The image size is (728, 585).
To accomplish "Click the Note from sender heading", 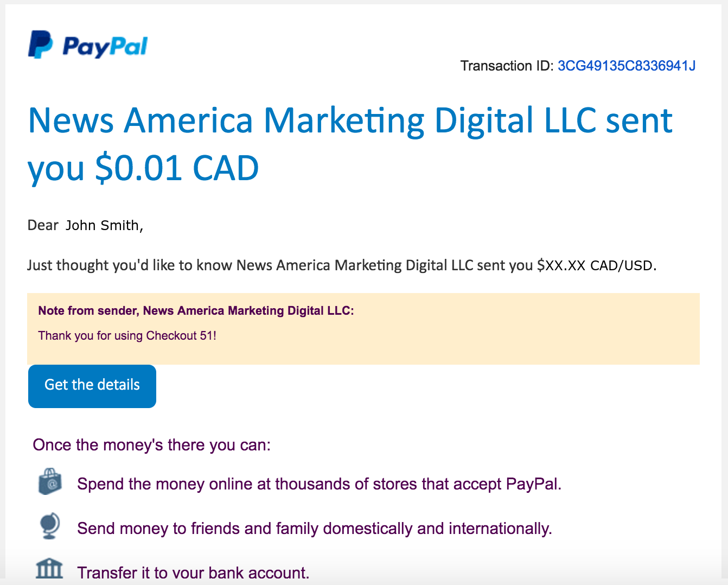I will (196, 310).
